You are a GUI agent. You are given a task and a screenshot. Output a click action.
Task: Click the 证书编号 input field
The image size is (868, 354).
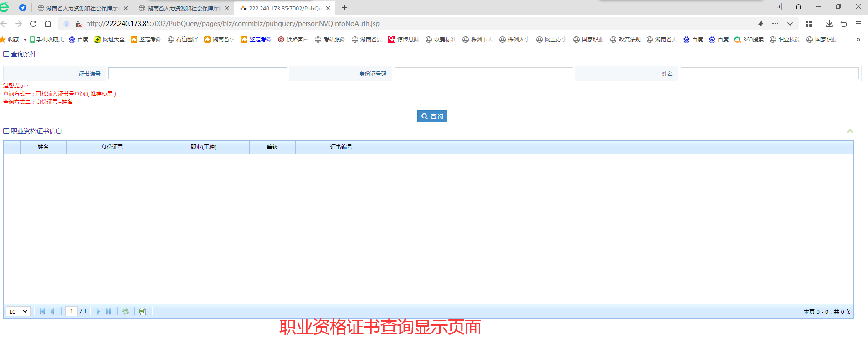click(197, 73)
